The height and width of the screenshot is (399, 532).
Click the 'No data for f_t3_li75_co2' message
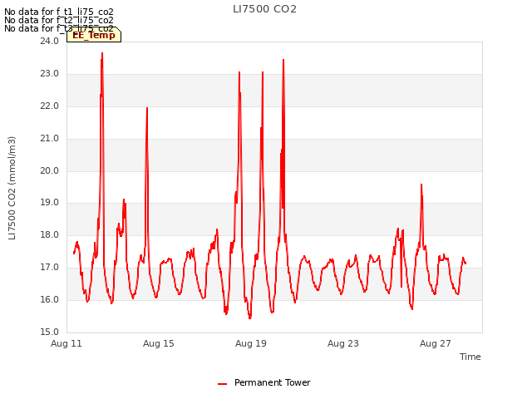tap(59, 28)
